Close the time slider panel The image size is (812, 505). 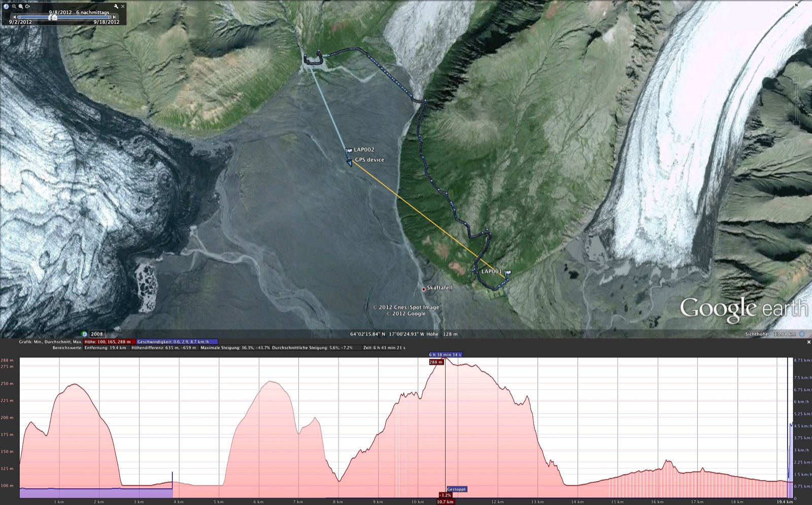click(123, 6)
